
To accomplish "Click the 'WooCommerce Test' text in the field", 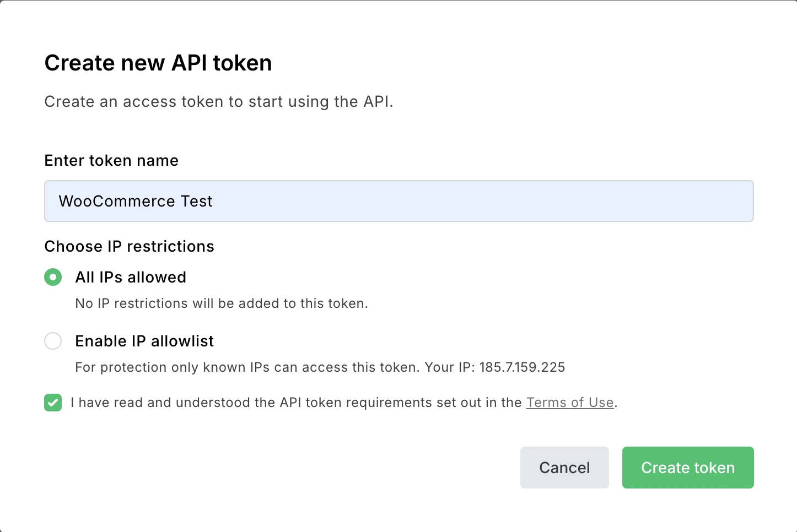I will [136, 201].
